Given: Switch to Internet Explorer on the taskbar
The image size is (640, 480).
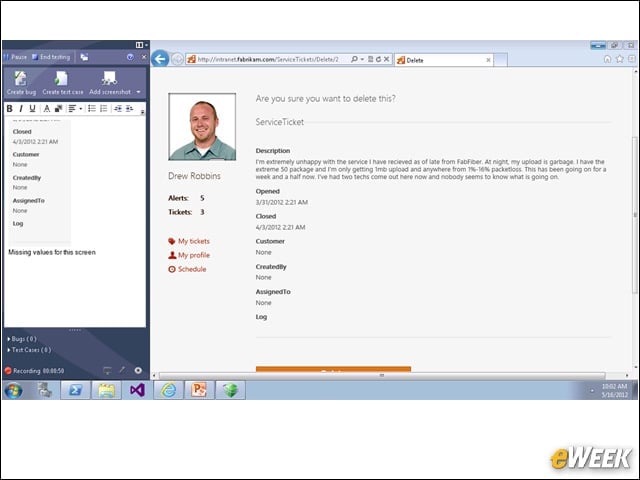Looking at the screenshot, I should coord(169,390).
